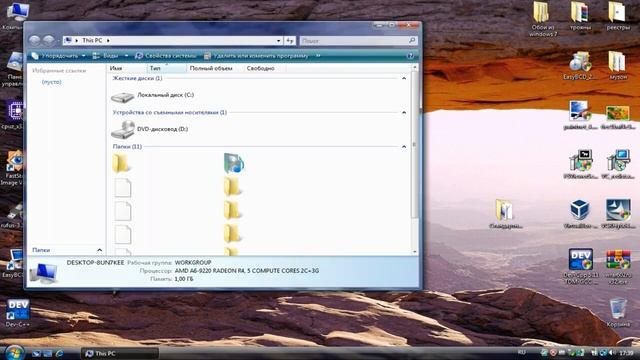Open Internet Explorer from quick launch
This screenshot has height=360, width=640.
(x=59, y=353)
